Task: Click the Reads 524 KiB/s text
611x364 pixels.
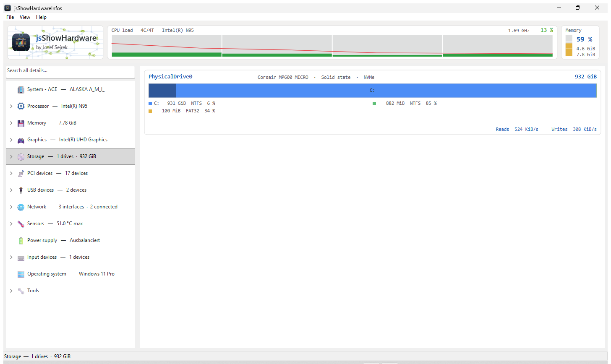Action: (x=517, y=129)
